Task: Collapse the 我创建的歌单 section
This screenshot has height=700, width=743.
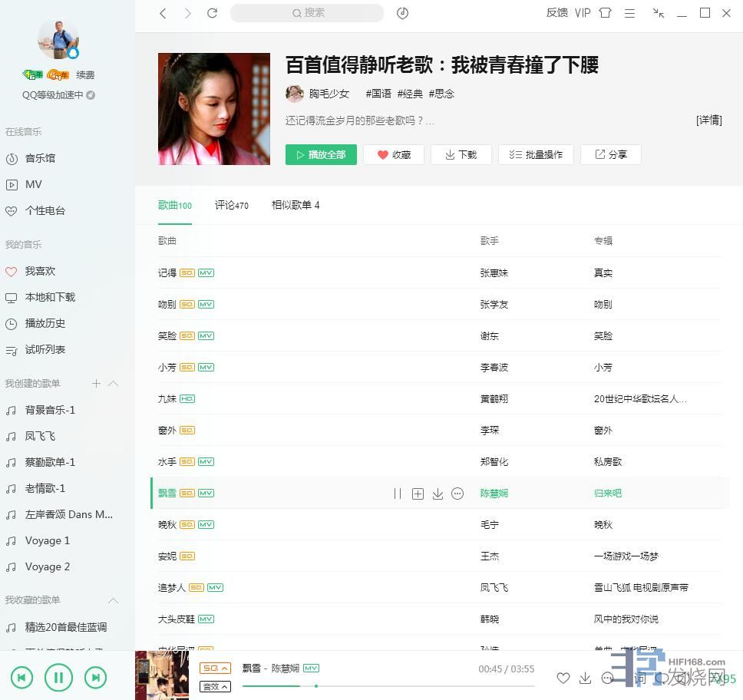Action: pyautogui.click(x=113, y=383)
